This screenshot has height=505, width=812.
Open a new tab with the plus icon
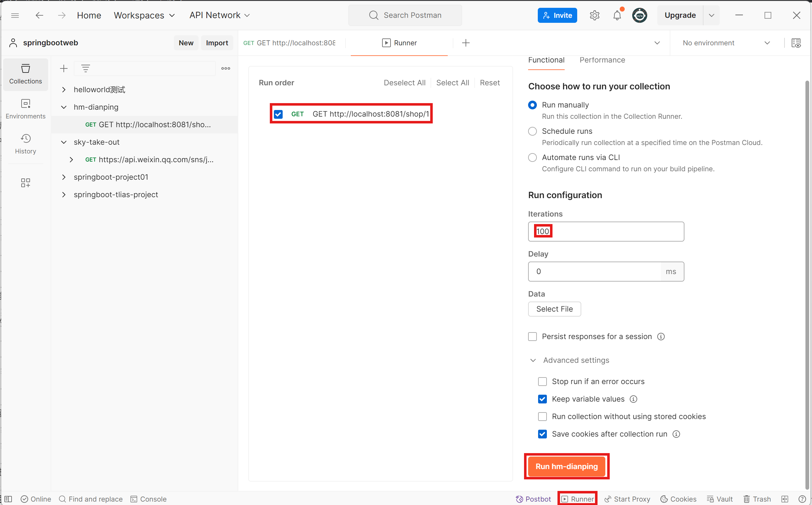click(x=466, y=43)
